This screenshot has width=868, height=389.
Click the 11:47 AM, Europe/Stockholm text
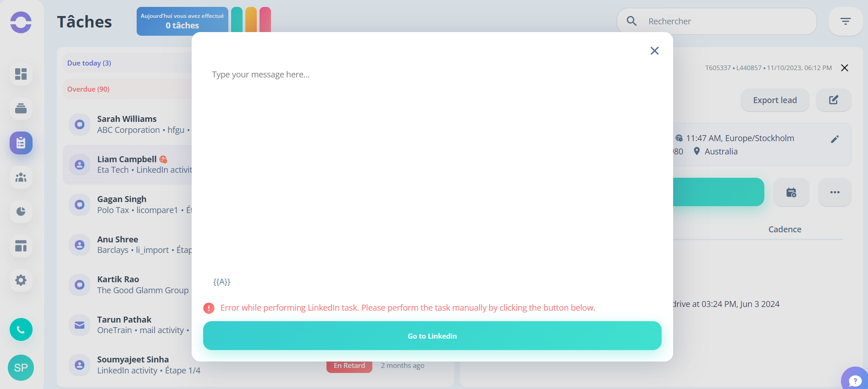click(x=740, y=138)
